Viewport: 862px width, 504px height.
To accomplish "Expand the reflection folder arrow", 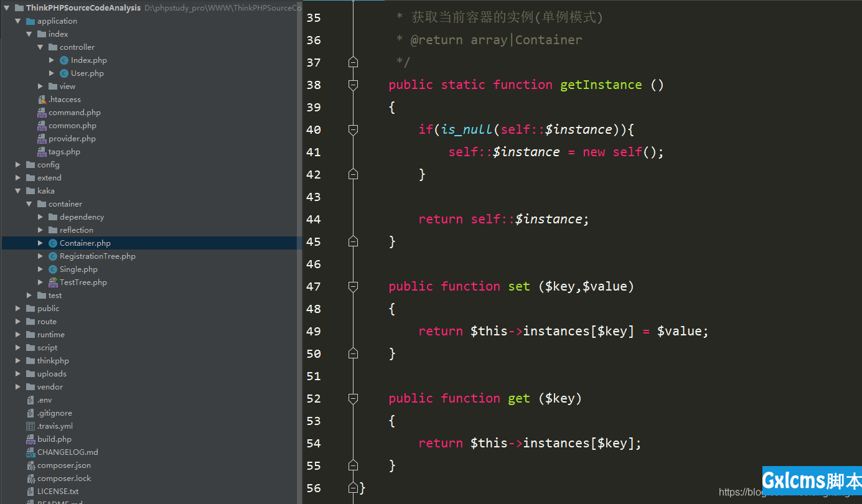I will point(40,230).
